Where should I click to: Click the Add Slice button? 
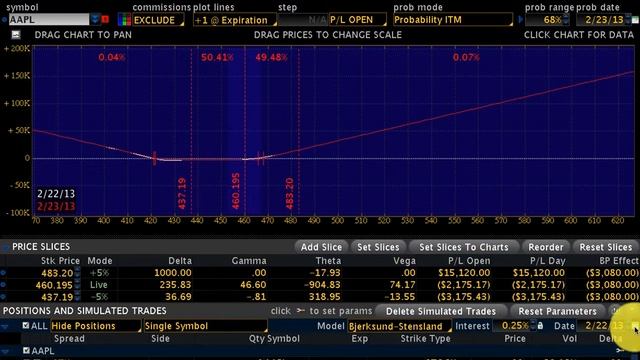321,247
